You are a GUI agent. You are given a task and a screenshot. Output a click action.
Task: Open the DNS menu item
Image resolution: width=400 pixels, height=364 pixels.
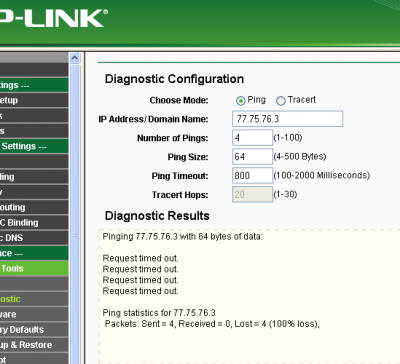tap(34, 238)
